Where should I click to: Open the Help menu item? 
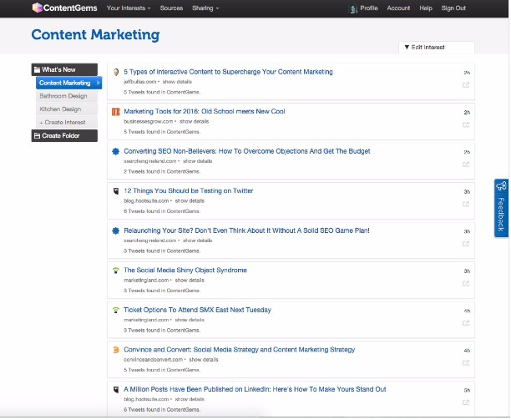click(426, 8)
